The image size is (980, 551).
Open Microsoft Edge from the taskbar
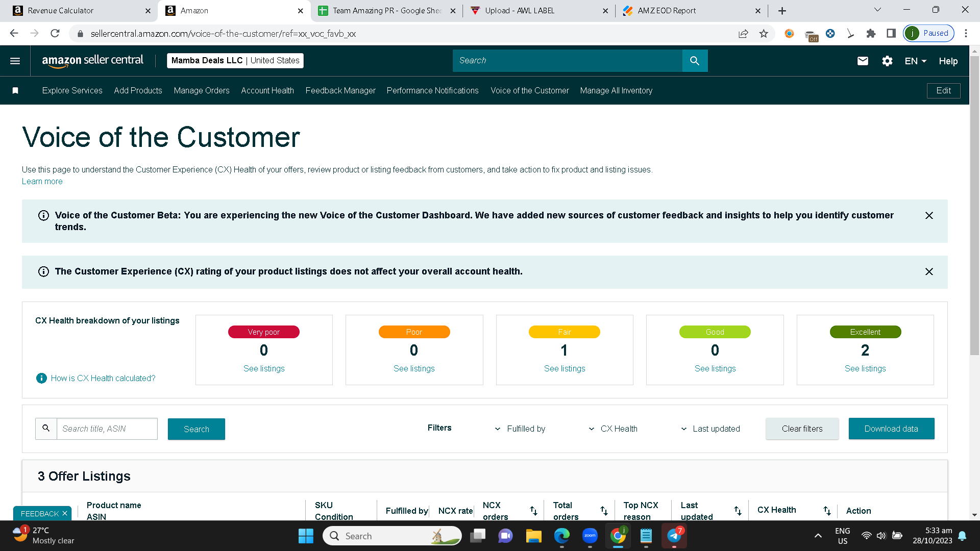pyautogui.click(x=561, y=536)
